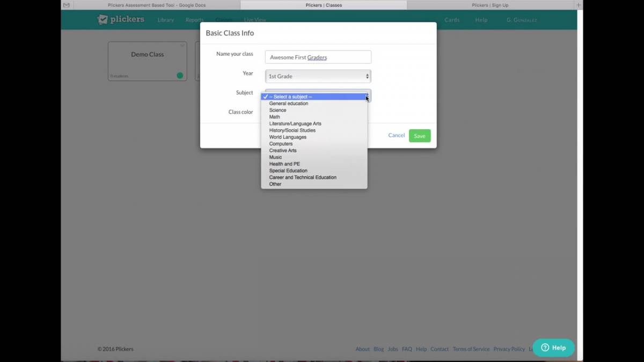Screen dimensions: 644x362
Task: Open the About footer link
Action: (x=362, y=349)
